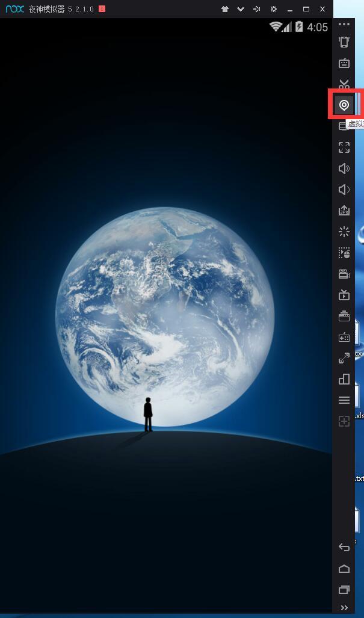Start the video recorder

pos(344,274)
